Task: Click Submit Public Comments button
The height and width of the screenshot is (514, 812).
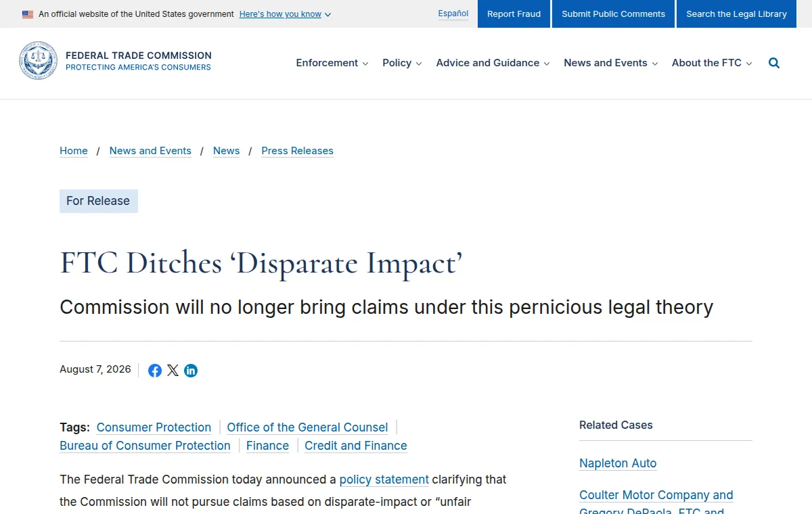Action: [613, 14]
